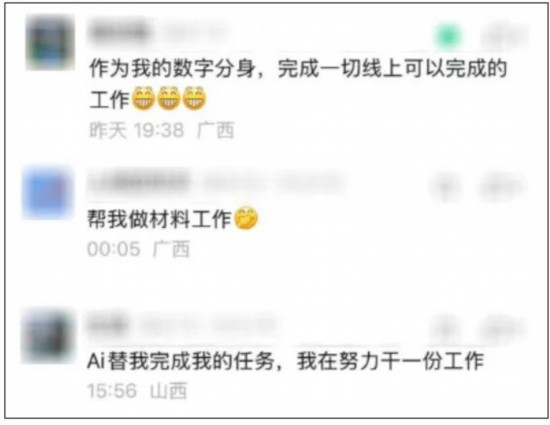This screenshot has width=550, height=425.
Task: Select comment "Ai替我完成我的任务"
Action: coord(181,361)
